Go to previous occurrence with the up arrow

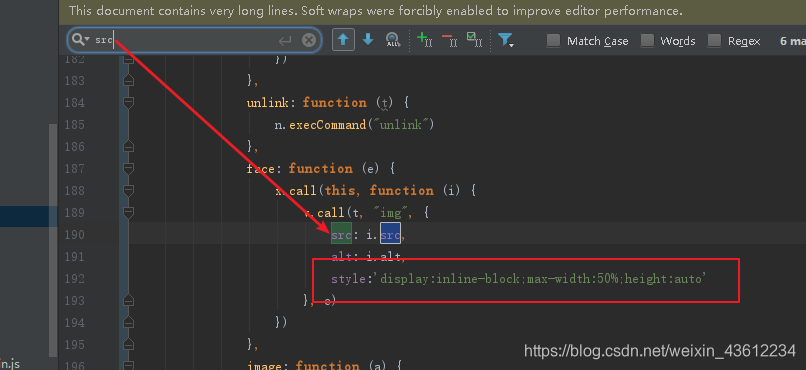(x=343, y=40)
